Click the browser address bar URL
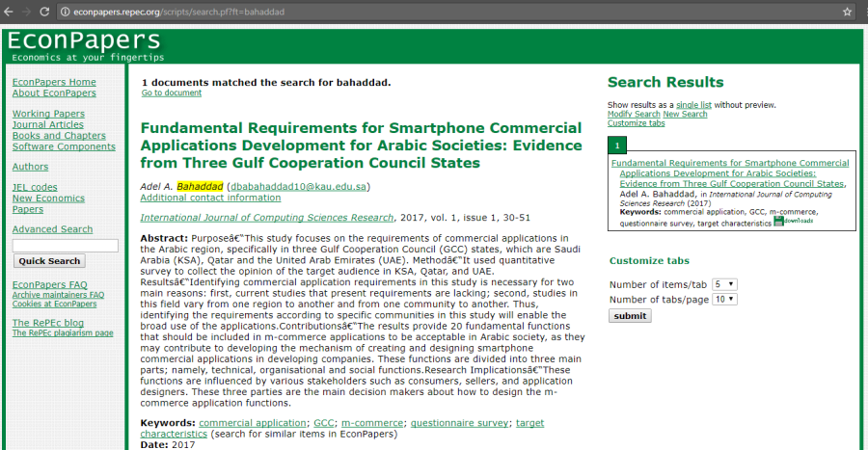 pos(178,12)
